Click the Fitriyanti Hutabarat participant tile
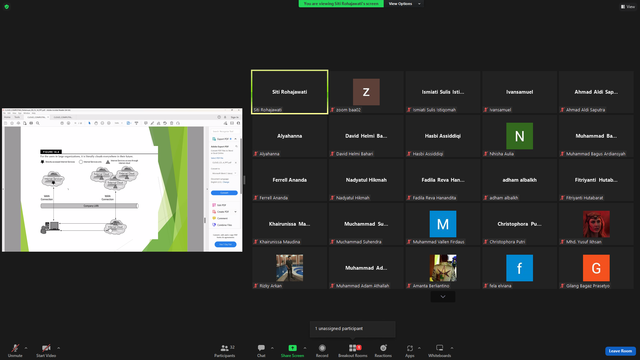This screenshot has height=360, width=640. [x=596, y=180]
